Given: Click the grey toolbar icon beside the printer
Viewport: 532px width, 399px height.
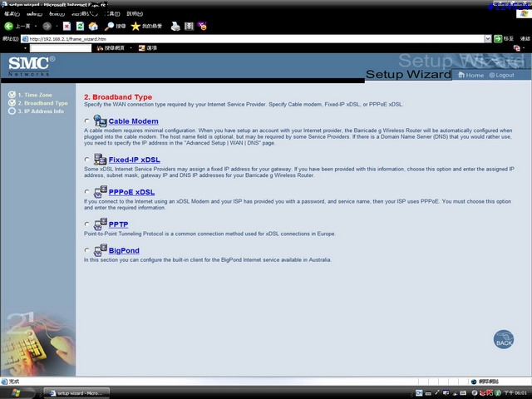Looking at the screenshot, I should click(x=189, y=26).
